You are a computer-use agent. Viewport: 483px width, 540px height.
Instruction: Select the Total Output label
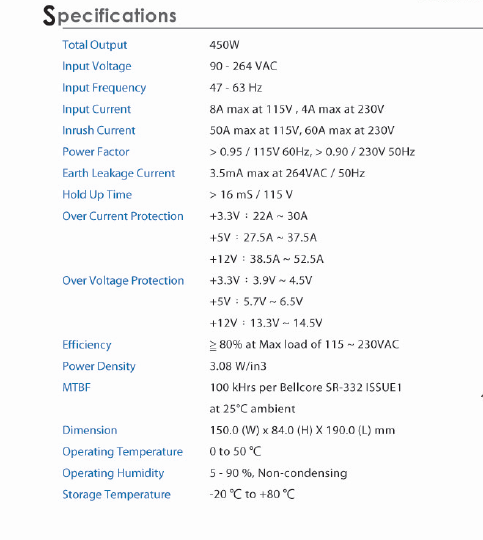pyautogui.click(x=95, y=45)
